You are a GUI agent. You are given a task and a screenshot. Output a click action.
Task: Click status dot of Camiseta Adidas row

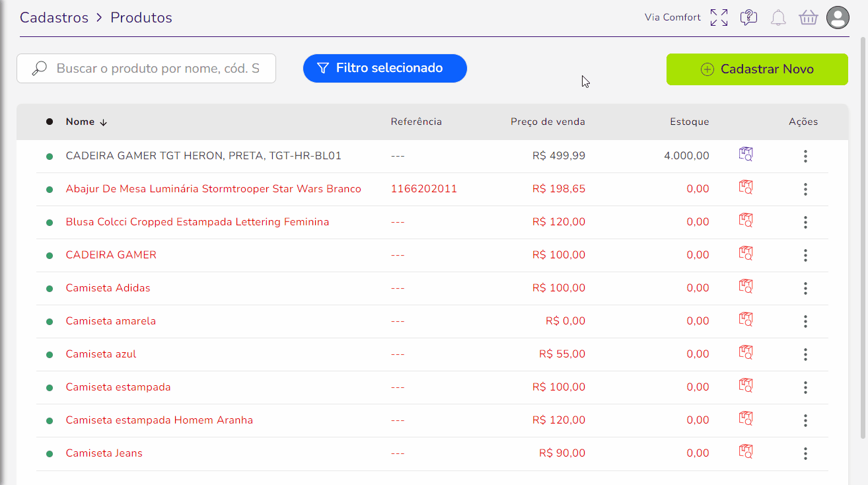click(x=50, y=289)
